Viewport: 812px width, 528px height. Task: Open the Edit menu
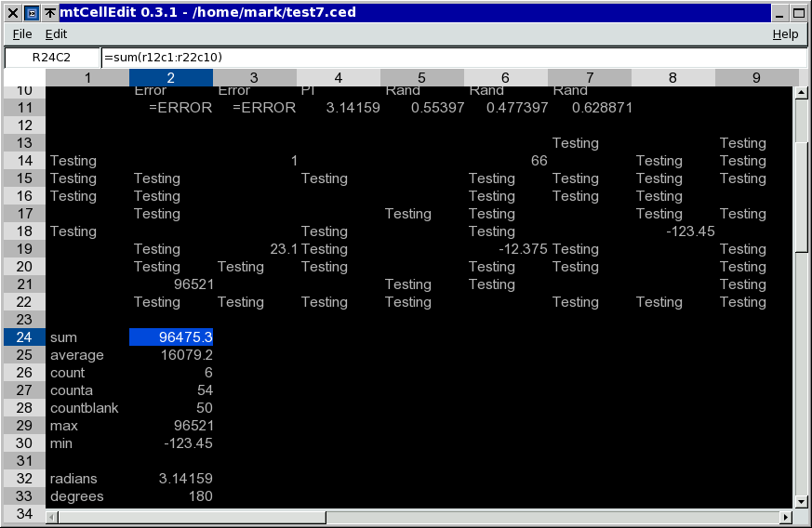(x=57, y=34)
